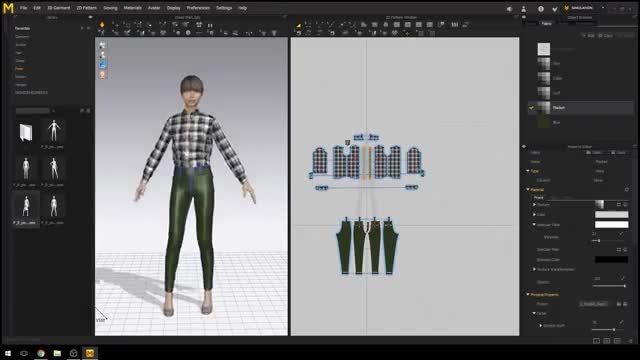
Task: Toggle the checkmark on the Placket fabric
Action: point(531,108)
